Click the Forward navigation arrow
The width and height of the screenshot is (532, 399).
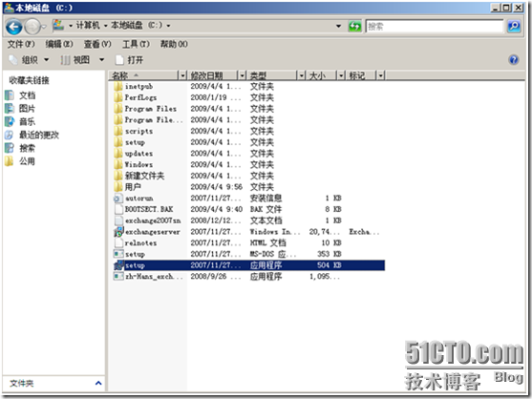tap(32, 27)
